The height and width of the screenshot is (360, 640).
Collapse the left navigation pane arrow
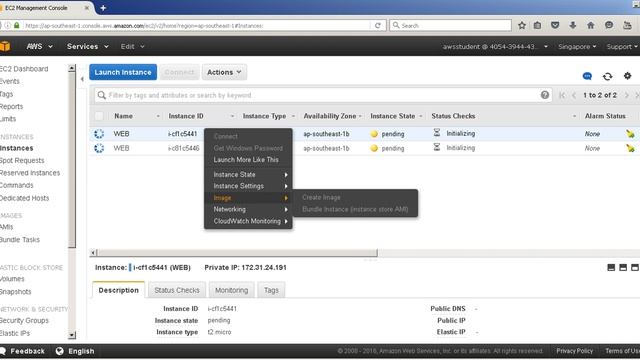pos(82,79)
